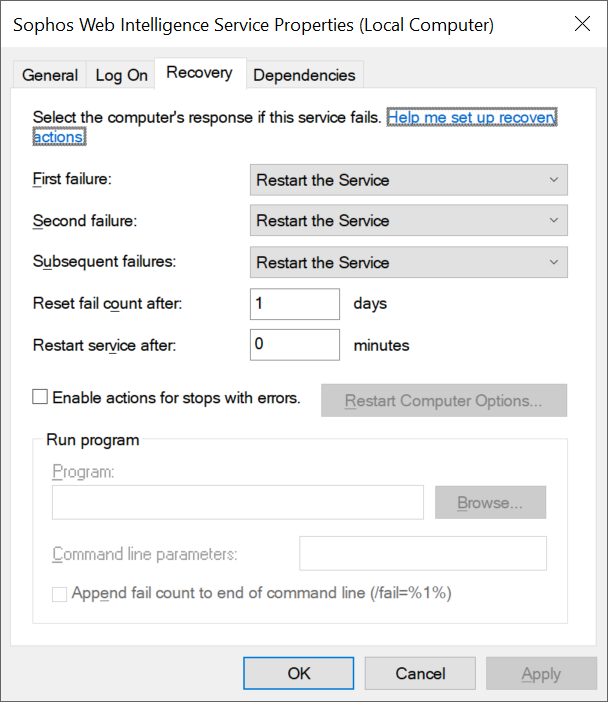Enable actions for stops with errors checkbox
The width and height of the screenshot is (610, 702).
point(40,397)
